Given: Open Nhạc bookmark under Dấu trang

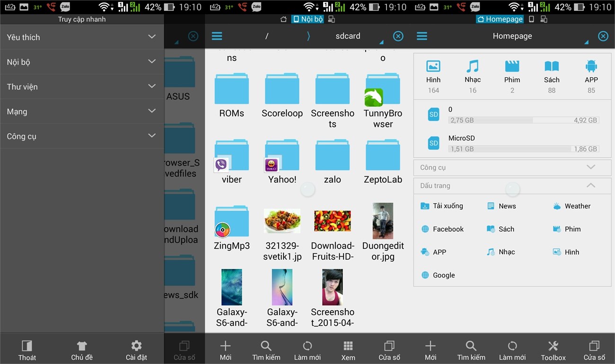Looking at the screenshot, I should tap(501, 252).
